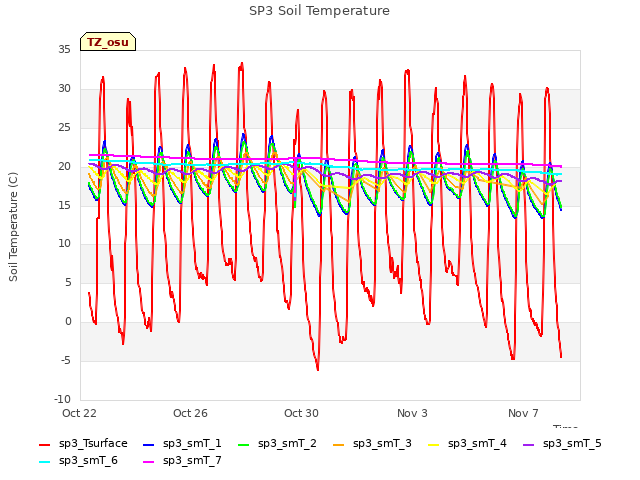The image size is (640, 480).
Task: Select the sp3_smT_2 legend label
Action: [287, 444]
